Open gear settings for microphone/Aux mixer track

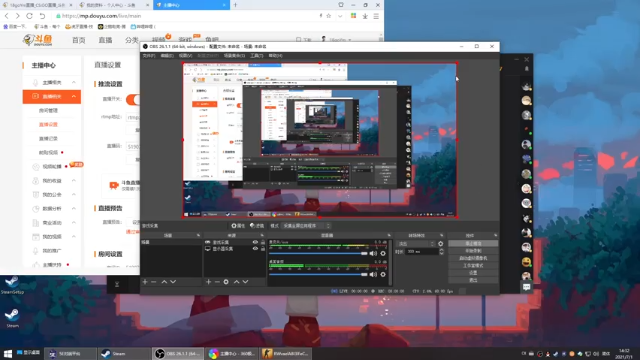coord(383,253)
